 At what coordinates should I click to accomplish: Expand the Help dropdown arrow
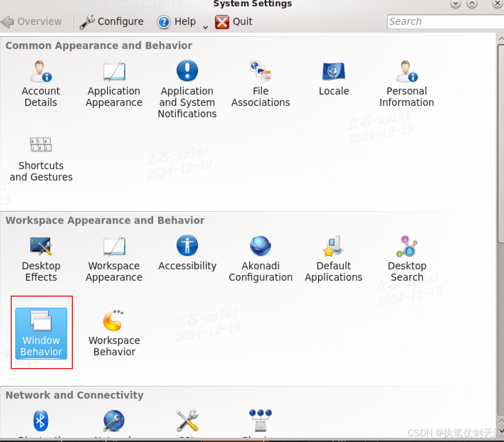[205, 27]
